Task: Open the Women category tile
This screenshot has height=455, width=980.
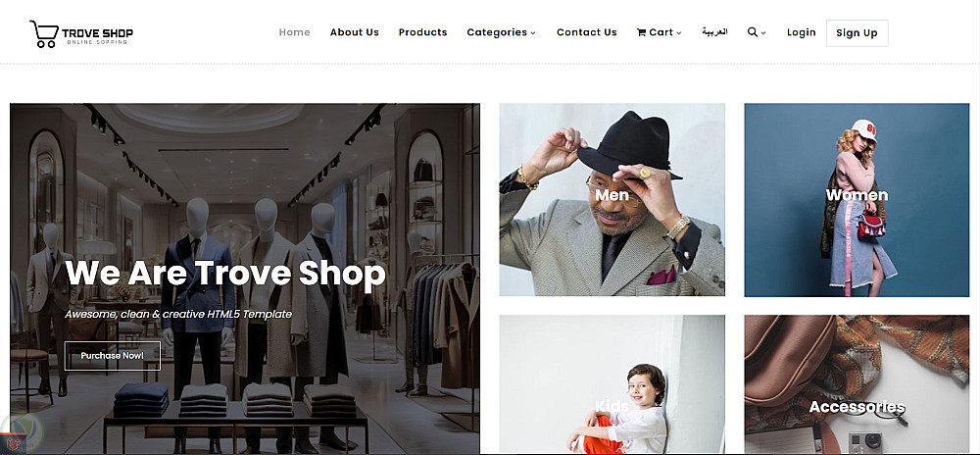Action: 857,199
